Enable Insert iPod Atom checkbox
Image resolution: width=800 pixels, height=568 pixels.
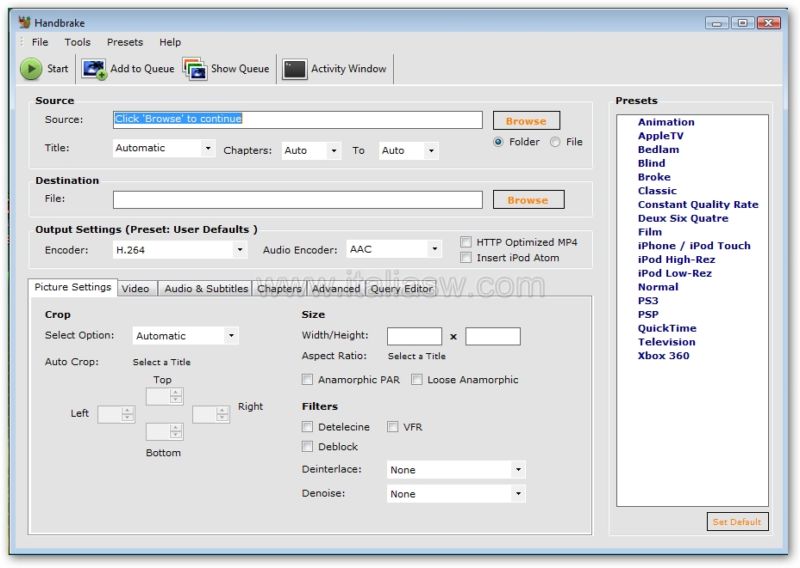[465, 258]
